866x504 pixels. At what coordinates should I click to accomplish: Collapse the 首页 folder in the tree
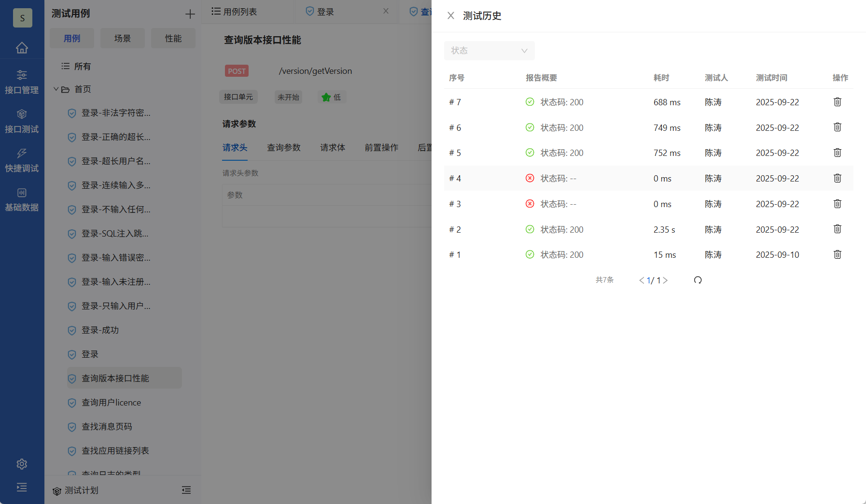point(56,89)
